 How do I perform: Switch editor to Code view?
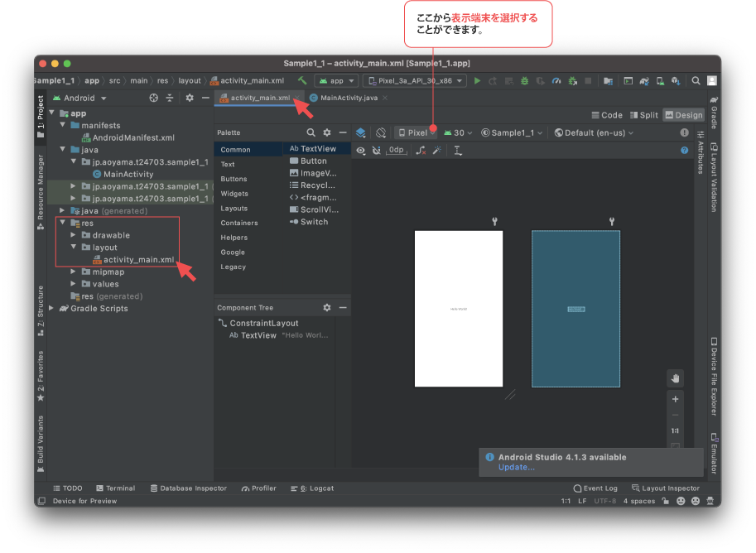tap(606, 115)
